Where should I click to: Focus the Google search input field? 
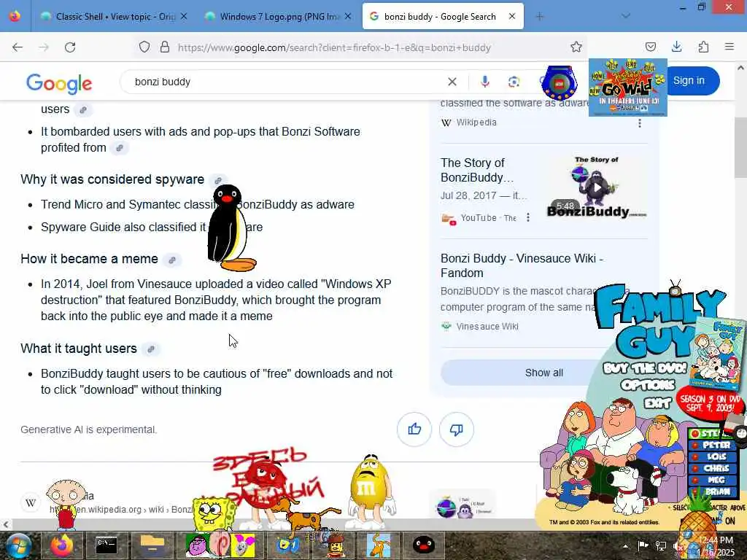tap(286, 82)
